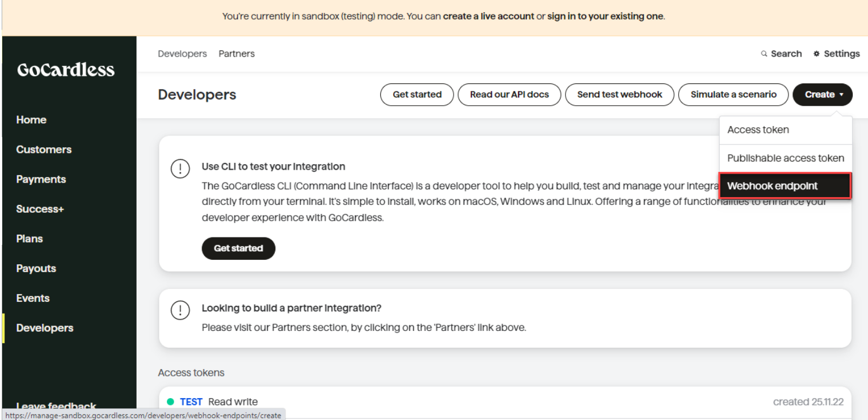Click the green status dot for TEST token

click(x=171, y=402)
